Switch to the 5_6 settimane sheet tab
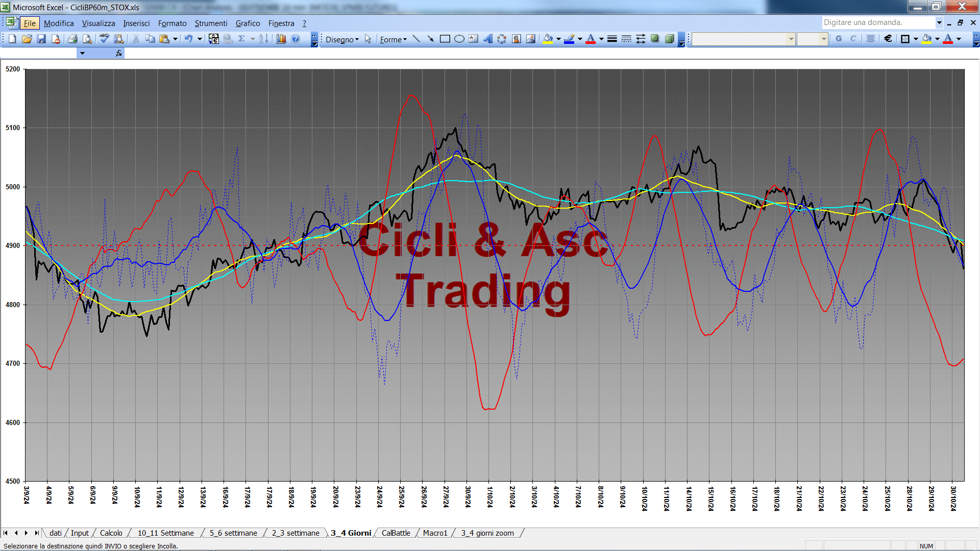Image resolution: width=980 pixels, height=551 pixels. [x=233, y=533]
